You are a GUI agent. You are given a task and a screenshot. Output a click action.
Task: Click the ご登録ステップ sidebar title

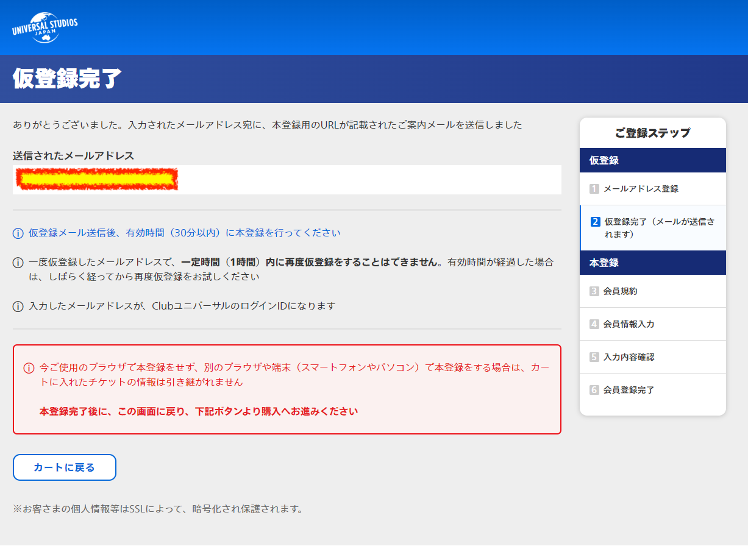click(x=653, y=133)
